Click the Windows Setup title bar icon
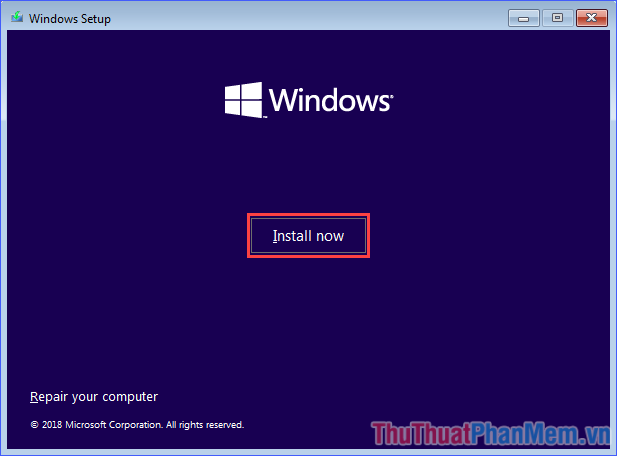Screen dimensions: 617x456 (17, 17)
